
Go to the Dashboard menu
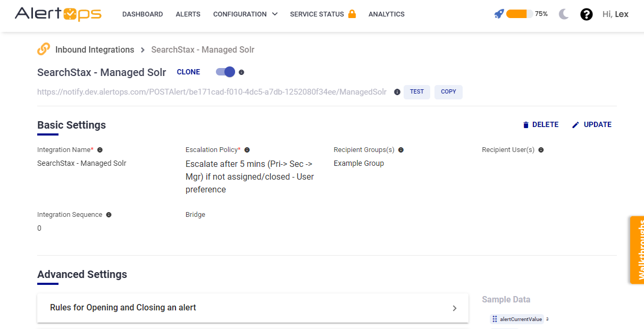point(143,14)
